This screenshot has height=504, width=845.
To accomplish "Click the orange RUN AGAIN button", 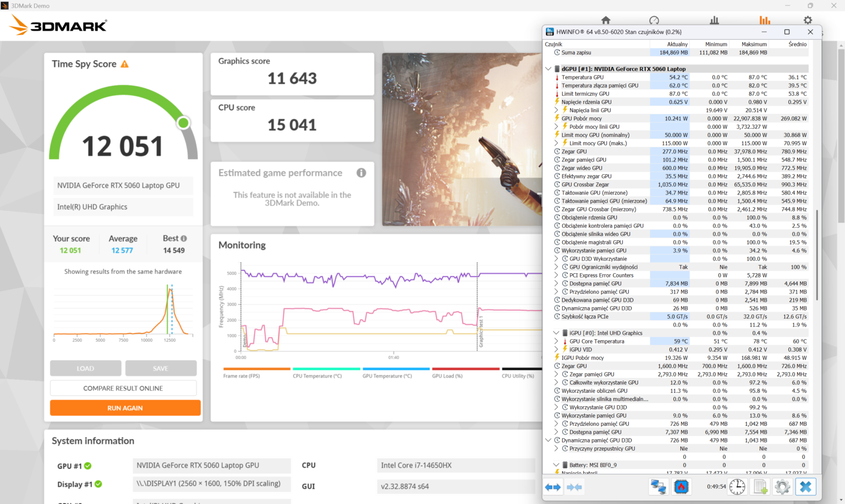I will click(125, 408).
